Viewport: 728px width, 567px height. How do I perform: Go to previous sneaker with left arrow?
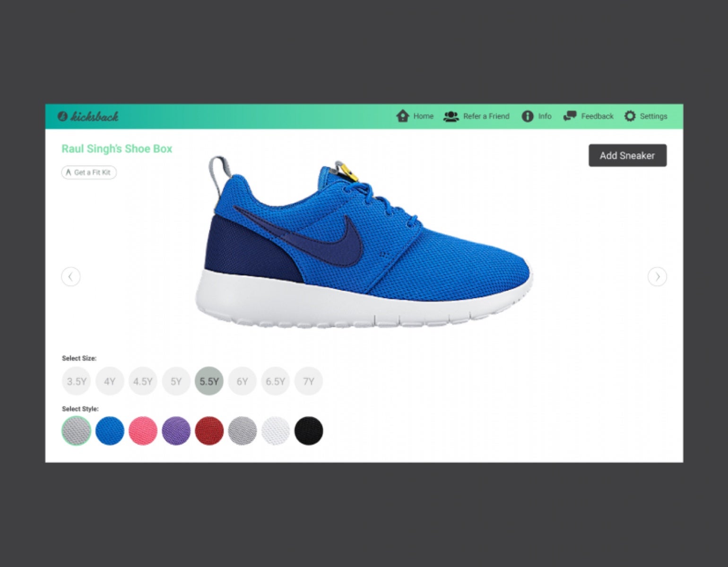(71, 276)
